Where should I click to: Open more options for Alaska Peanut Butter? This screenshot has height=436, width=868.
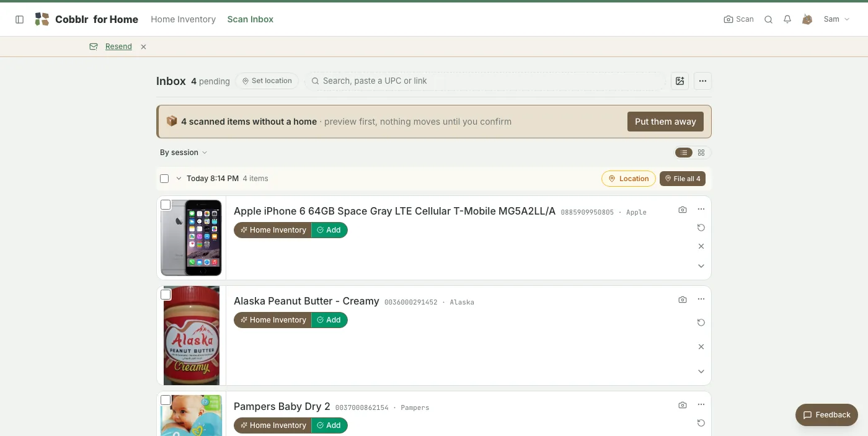pyautogui.click(x=701, y=300)
